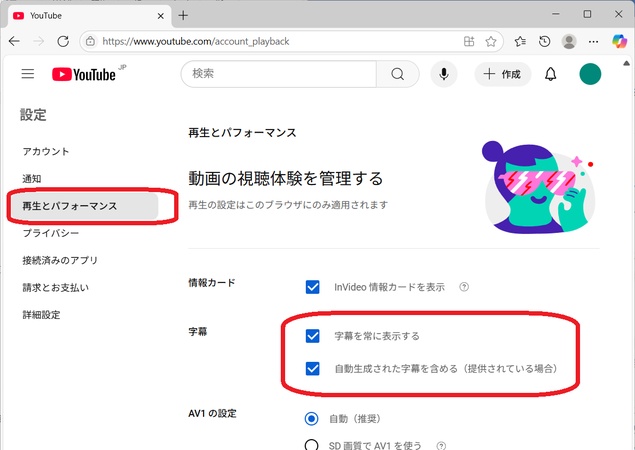Open the favorites list icon
Screen dimensions: 635x450
(x=520, y=41)
